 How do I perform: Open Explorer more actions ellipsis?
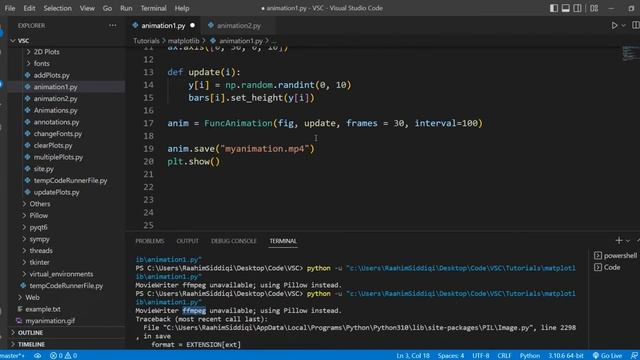point(113,25)
